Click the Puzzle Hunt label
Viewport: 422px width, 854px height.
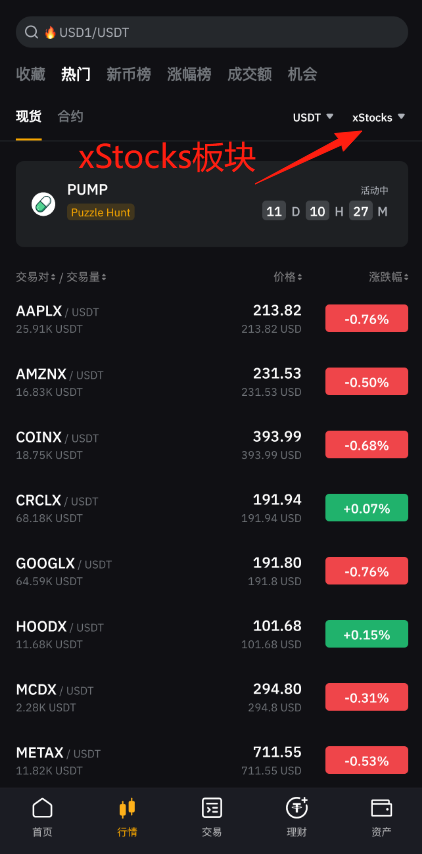pyautogui.click(x=101, y=212)
